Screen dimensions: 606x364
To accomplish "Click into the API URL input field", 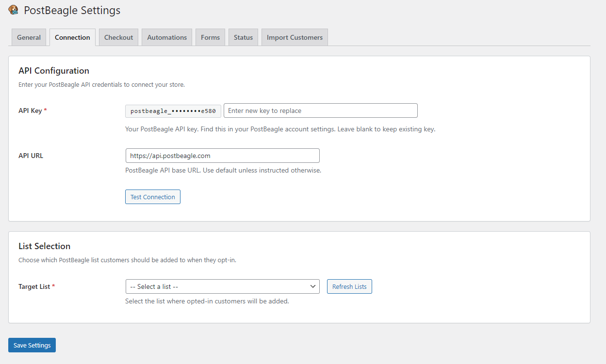I will [222, 156].
